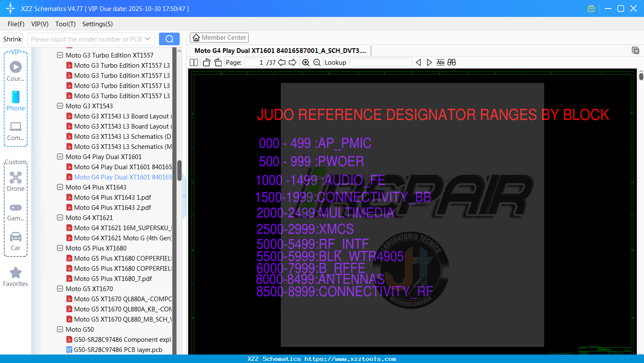Open Moto G4 Plus XT1643 2.pdf

(112, 208)
